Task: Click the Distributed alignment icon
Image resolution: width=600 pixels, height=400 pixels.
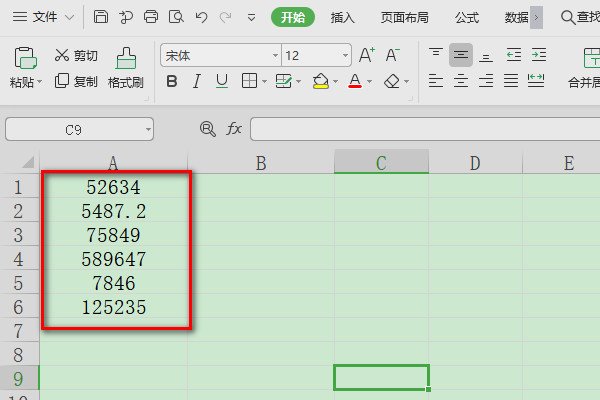Action: (536, 80)
